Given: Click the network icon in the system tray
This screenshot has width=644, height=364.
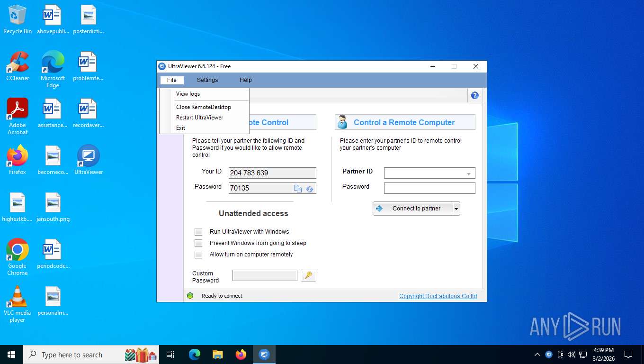Looking at the screenshot, I should tap(583, 355).
